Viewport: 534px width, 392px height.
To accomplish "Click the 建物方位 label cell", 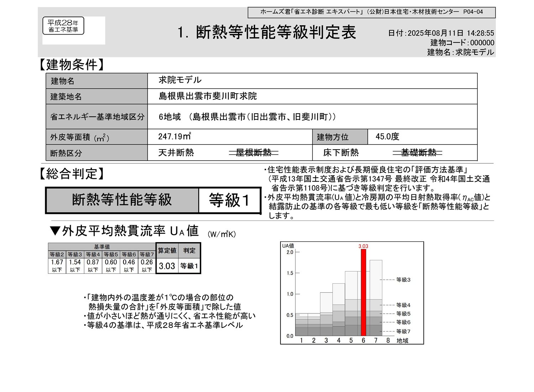I will pyautogui.click(x=340, y=137).
